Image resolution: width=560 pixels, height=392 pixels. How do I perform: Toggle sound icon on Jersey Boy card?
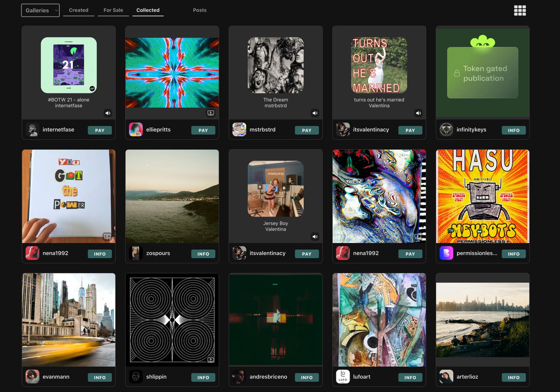pos(315,237)
